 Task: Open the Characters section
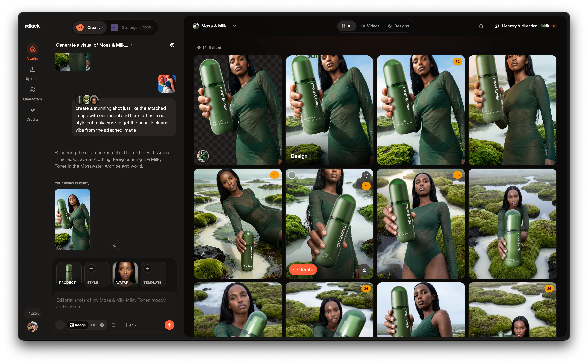coord(32,94)
